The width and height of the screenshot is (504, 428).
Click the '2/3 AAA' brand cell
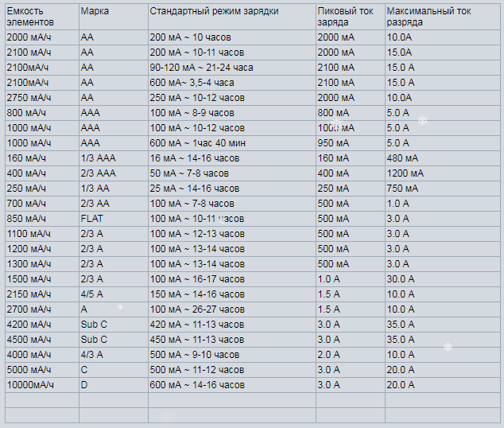[114, 173]
